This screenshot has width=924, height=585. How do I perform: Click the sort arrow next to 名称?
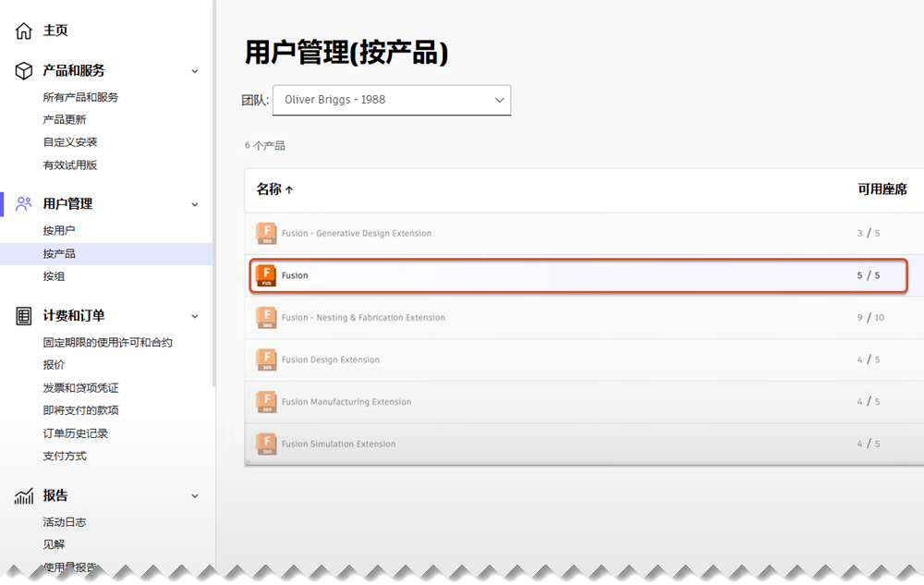click(x=288, y=189)
